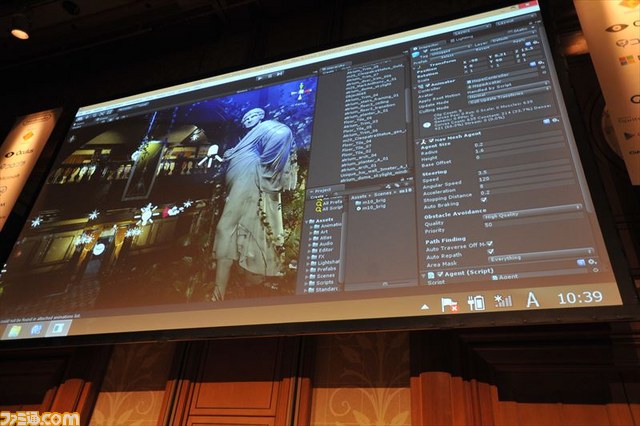Image resolution: width=640 pixels, height=426 pixels.
Task: Open Nav Mesh Agent settings gear
Action: click(556, 120)
